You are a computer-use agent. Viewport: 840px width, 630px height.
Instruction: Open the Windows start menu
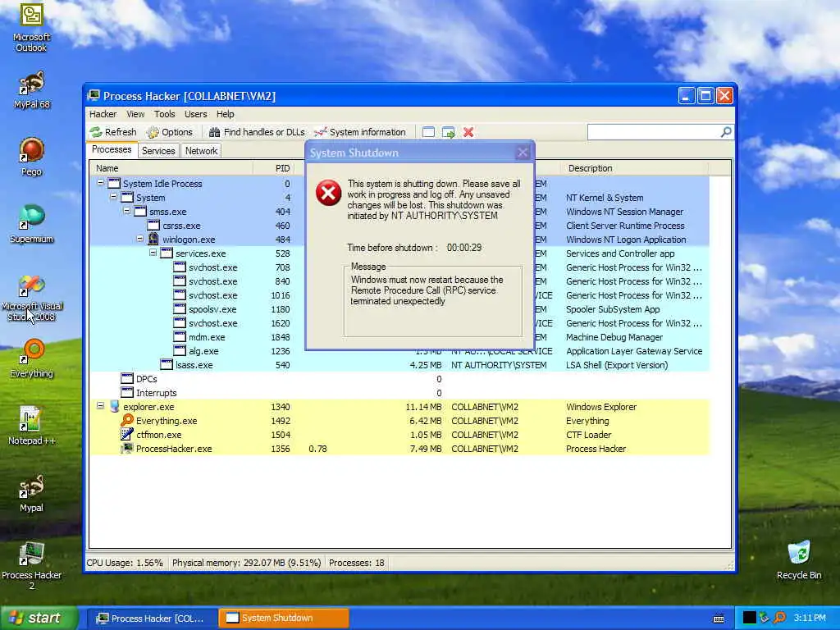39,618
